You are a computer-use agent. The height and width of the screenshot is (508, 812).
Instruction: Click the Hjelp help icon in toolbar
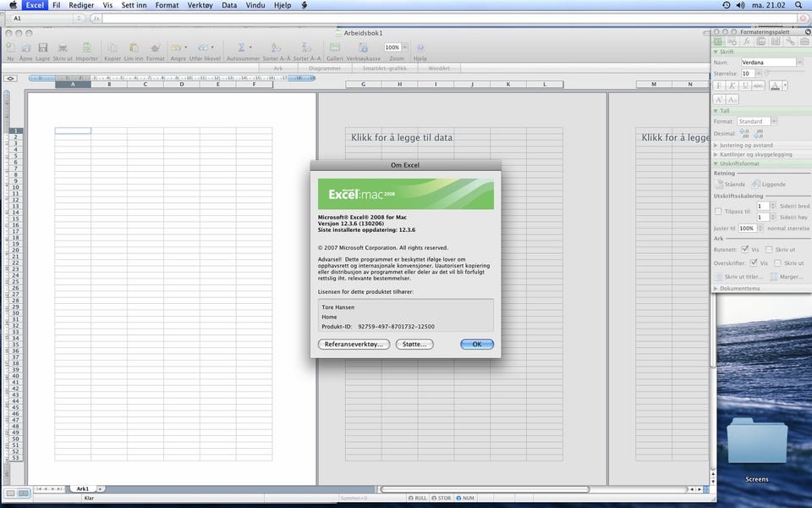coord(420,47)
